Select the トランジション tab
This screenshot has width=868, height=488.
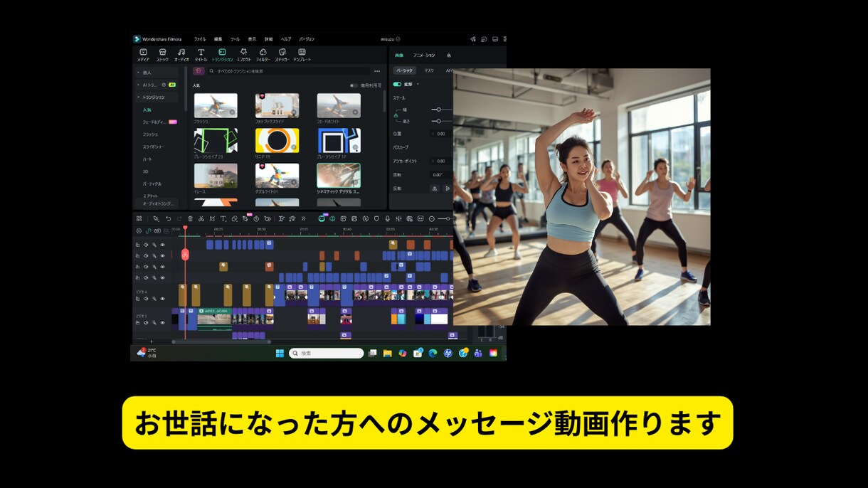[222, 55]
